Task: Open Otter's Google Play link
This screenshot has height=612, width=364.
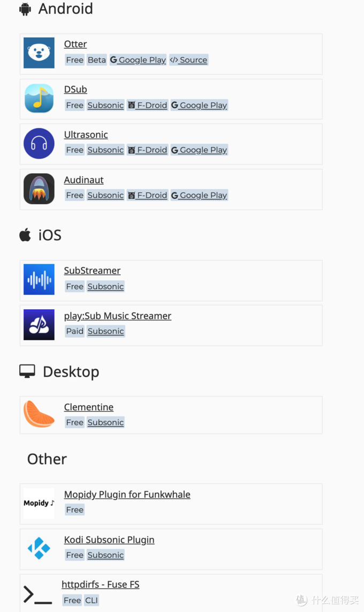Action: 138,59
